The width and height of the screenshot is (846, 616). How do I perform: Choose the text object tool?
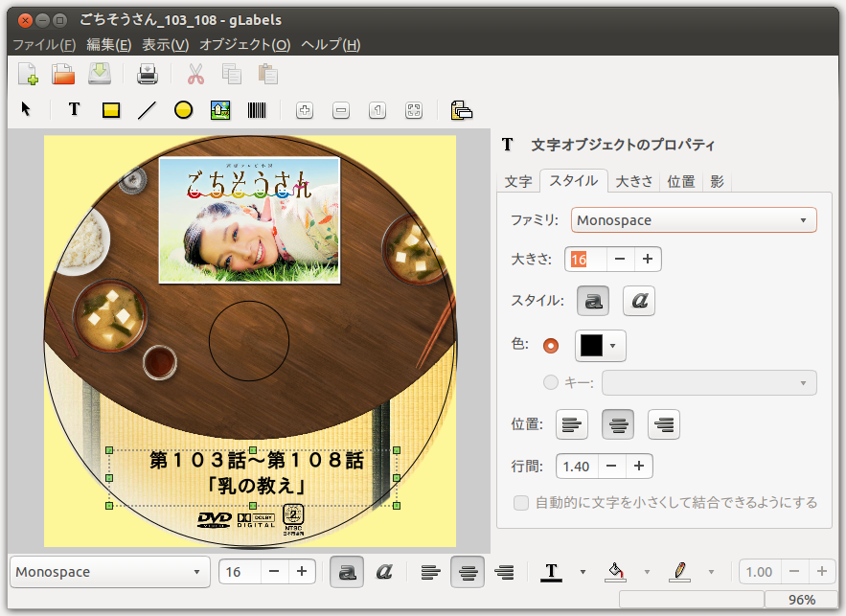[x=74, y=109]
